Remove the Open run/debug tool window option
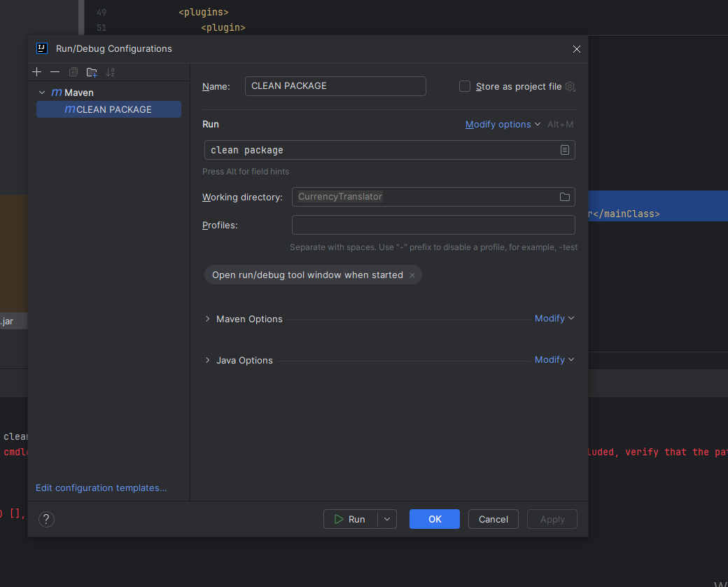This screenshot has height=587, width=728. click(x=412, y=275)
